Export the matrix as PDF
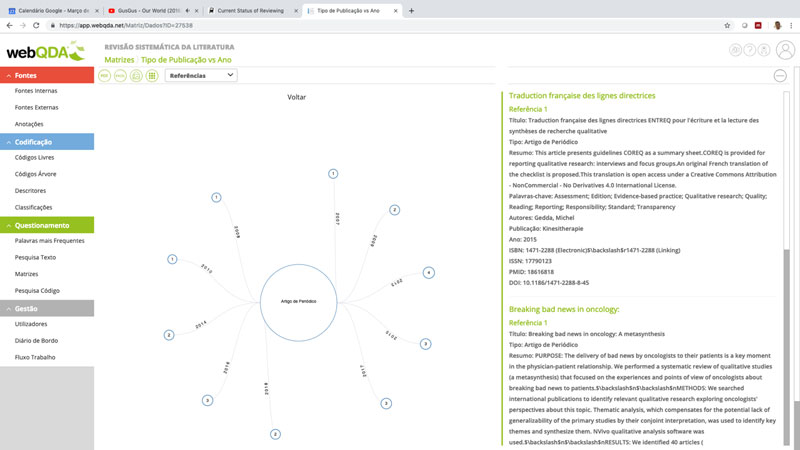The image size is (800, 450). [104, 76]
